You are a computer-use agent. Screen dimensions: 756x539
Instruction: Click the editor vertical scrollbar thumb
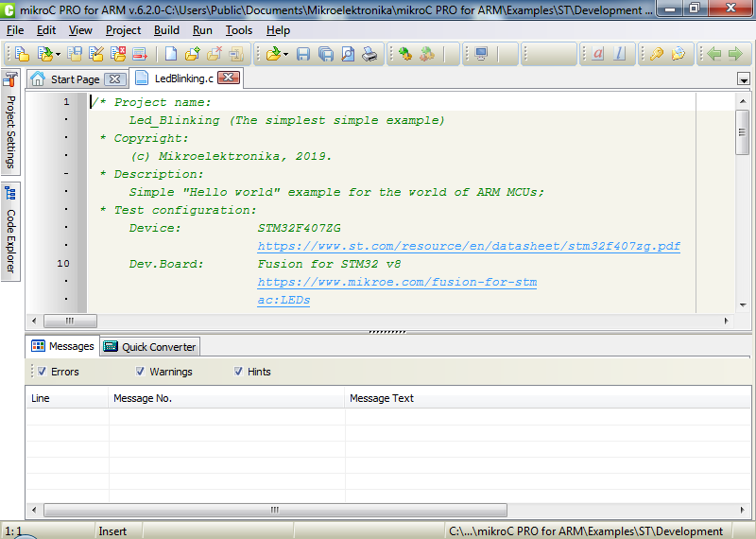[742, 132]
